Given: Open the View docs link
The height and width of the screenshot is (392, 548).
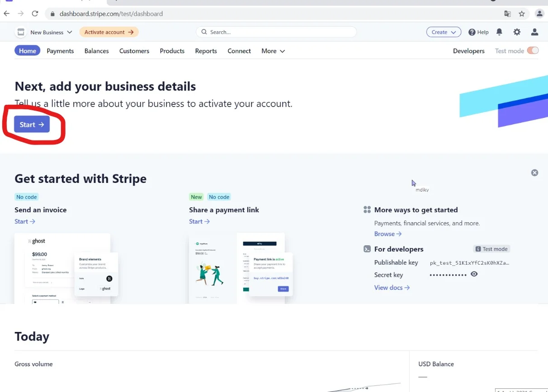Looking at the screenshot, I should pyautogui.click(x=392, y=288).
